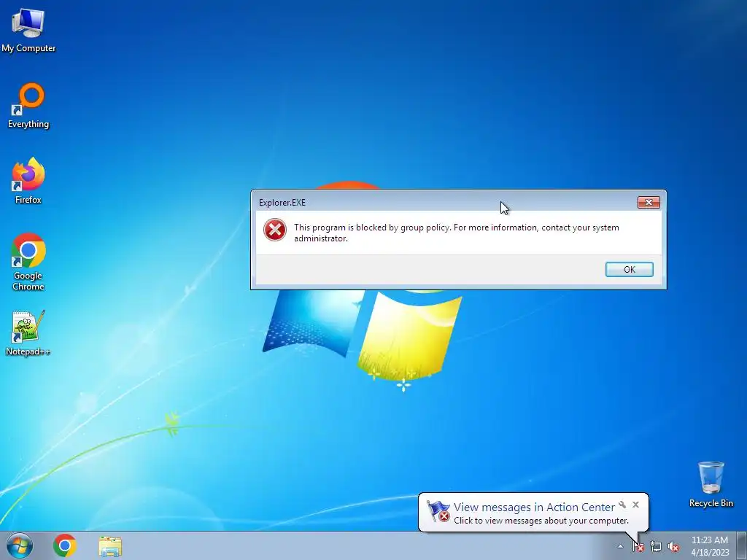This screenshot has height=560, width=747.
Task: Click the muted volume tray icon
Action: pos(673,547)
